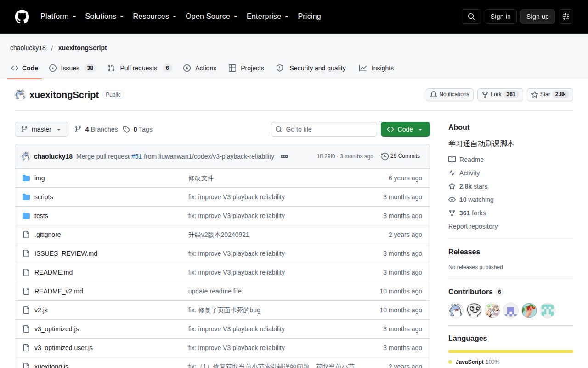The width and height of the screenshot is (588, 368).
Task: Click the Sign in button
Action: click(500, 17)
